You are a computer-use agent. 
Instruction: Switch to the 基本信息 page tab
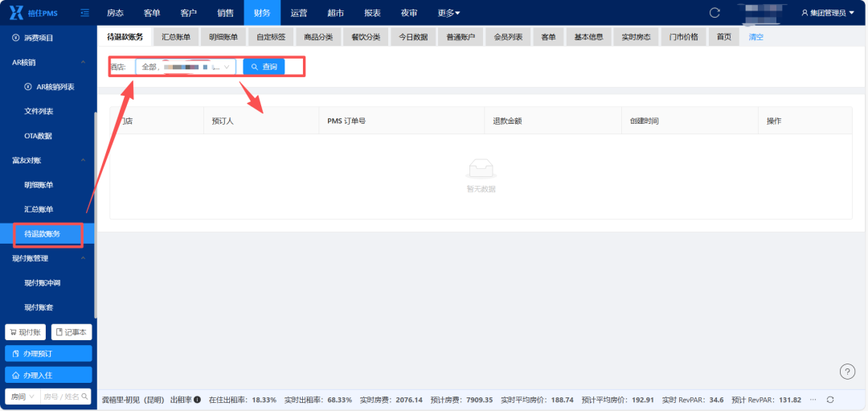click(x=589, y=37)
